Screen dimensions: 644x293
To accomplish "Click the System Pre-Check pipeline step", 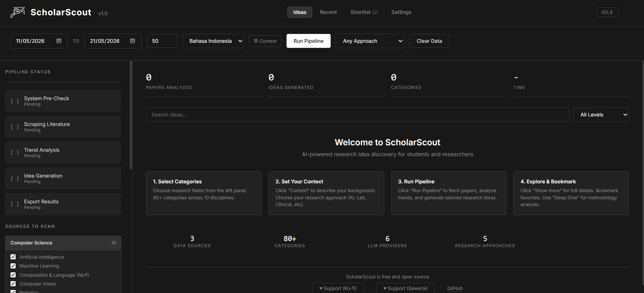I will coord(63,101).
